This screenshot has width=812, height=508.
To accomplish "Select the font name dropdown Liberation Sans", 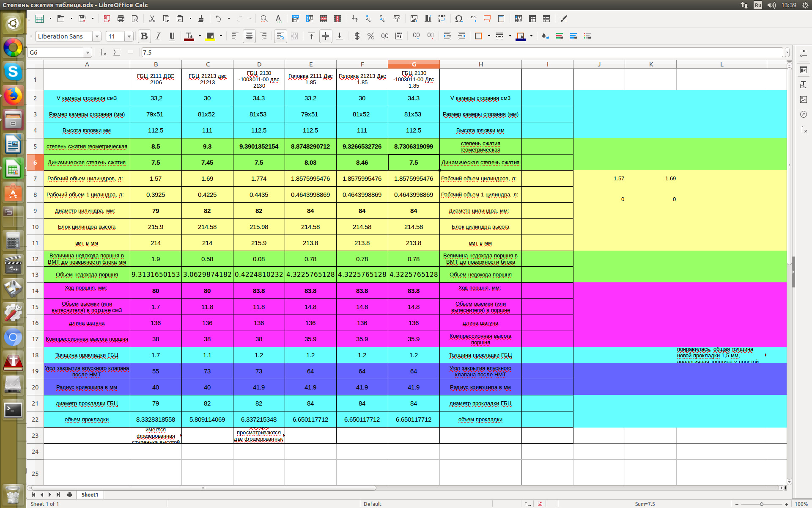I will (x=66, y=36).
